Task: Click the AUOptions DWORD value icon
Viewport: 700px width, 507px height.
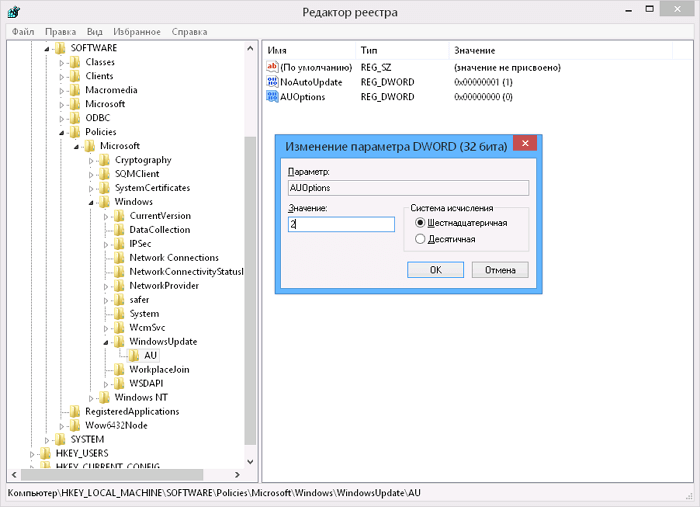Action: pyautogui.click(x=272, y=97)
